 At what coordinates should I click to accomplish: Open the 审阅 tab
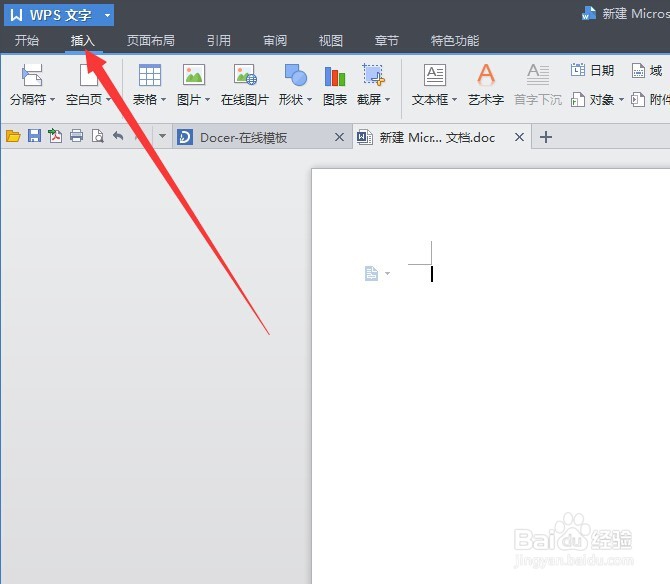275,41
